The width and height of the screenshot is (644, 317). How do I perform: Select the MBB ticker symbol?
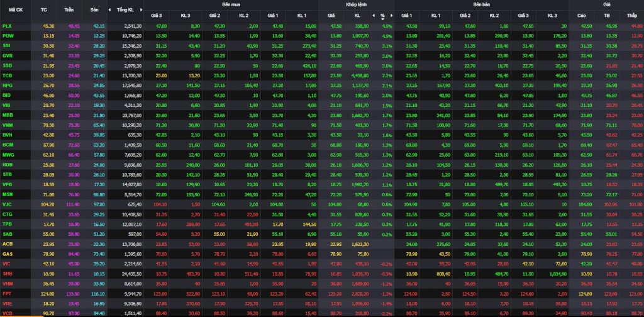click(x=8, y=115)
